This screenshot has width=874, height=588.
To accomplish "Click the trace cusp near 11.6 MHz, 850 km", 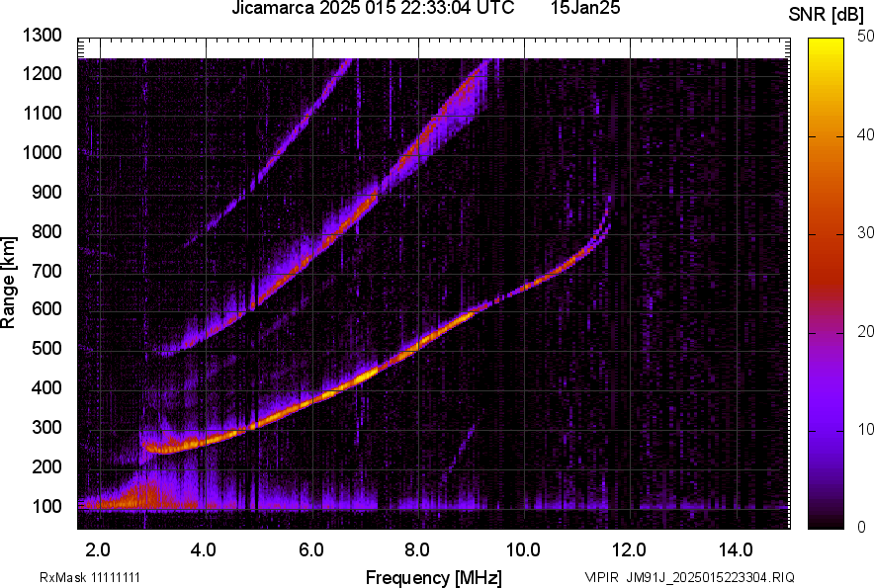I will pyautogui.click(x=608, y=217).
